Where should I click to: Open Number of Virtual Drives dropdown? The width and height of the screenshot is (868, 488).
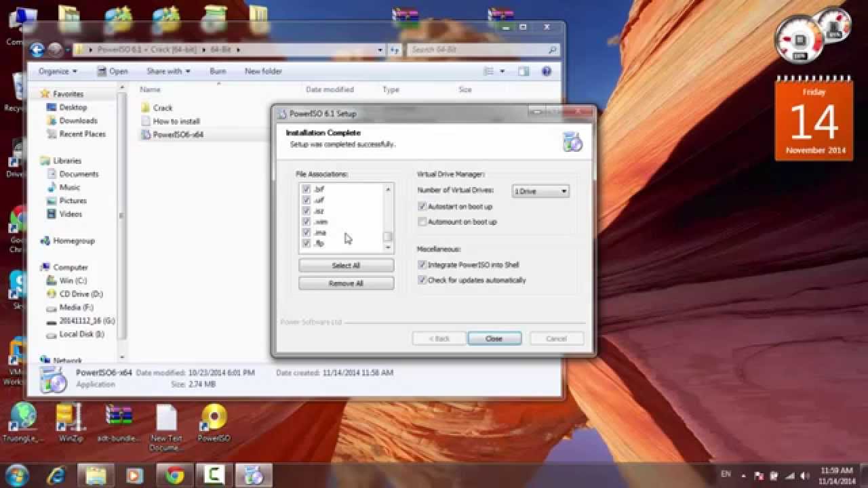540,191
